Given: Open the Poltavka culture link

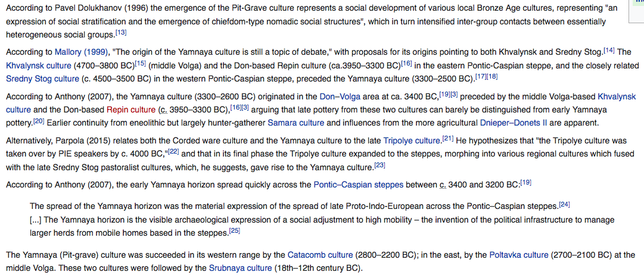Looking at the screenshot, I should click(518, 255).
